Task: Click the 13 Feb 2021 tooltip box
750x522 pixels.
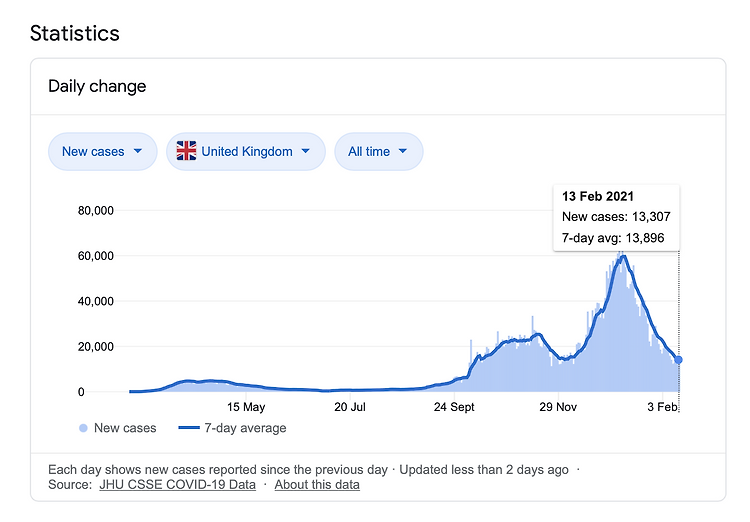Action: coord(616,218)
